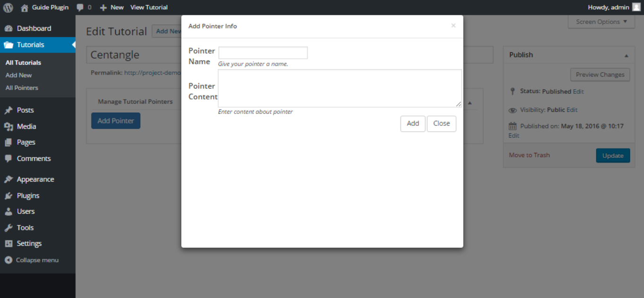Toggle the Manage Tutorial Pointers panel arrow
Image resolution: width=644 pixels, height=298 pixels.
click(x=470, y=103)
